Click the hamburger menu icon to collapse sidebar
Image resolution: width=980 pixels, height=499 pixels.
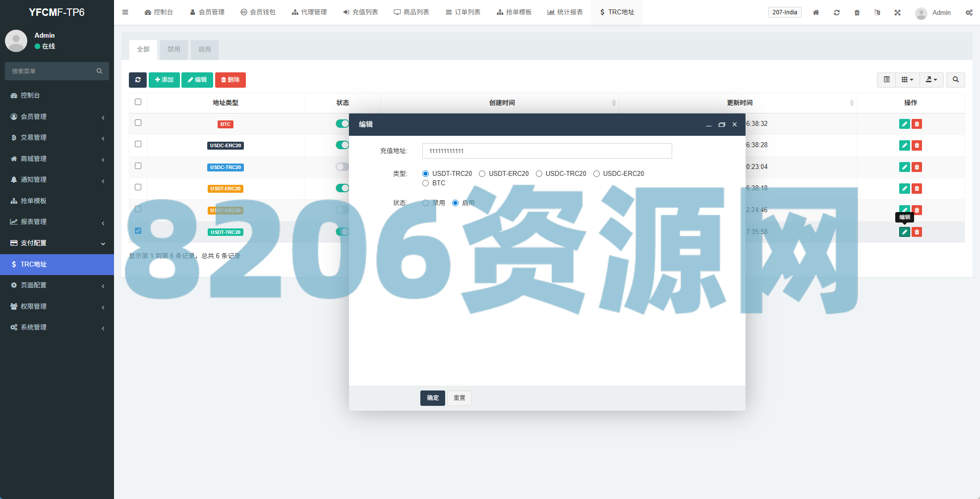tap(125, 12)
